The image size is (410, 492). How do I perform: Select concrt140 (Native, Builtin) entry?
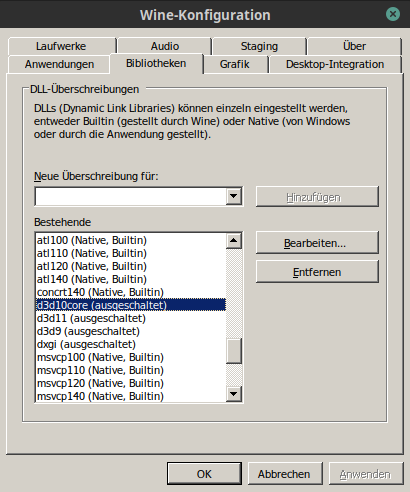coord(131,292)
